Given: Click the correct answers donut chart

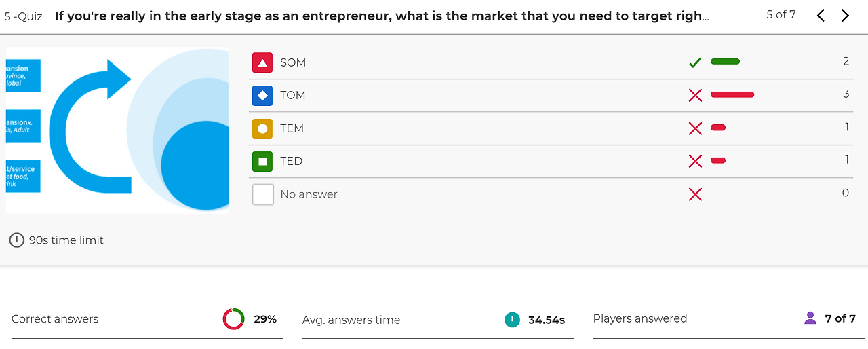Looking at the screenshot, I should point(233,319).
